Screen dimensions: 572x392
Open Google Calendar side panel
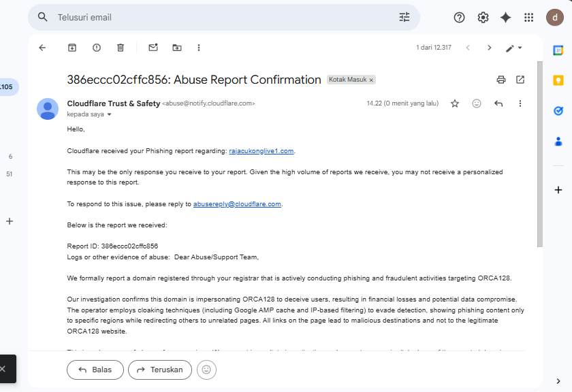point(558,50)
